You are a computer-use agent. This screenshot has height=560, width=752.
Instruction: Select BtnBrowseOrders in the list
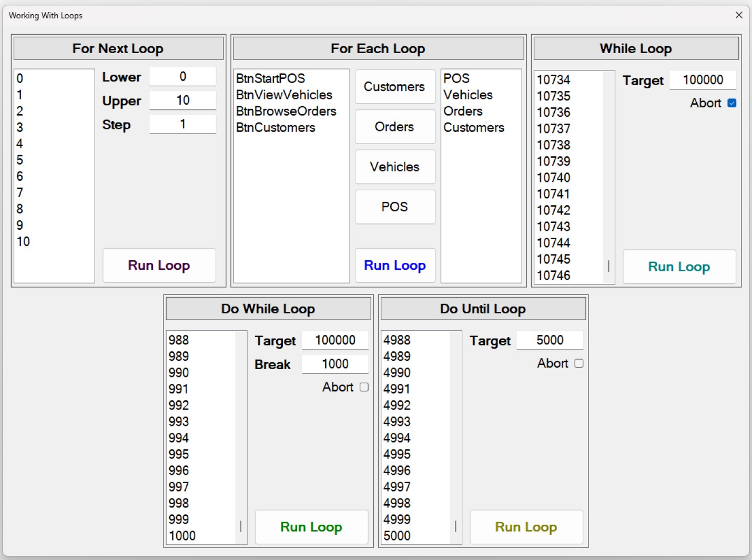[286, 111]
